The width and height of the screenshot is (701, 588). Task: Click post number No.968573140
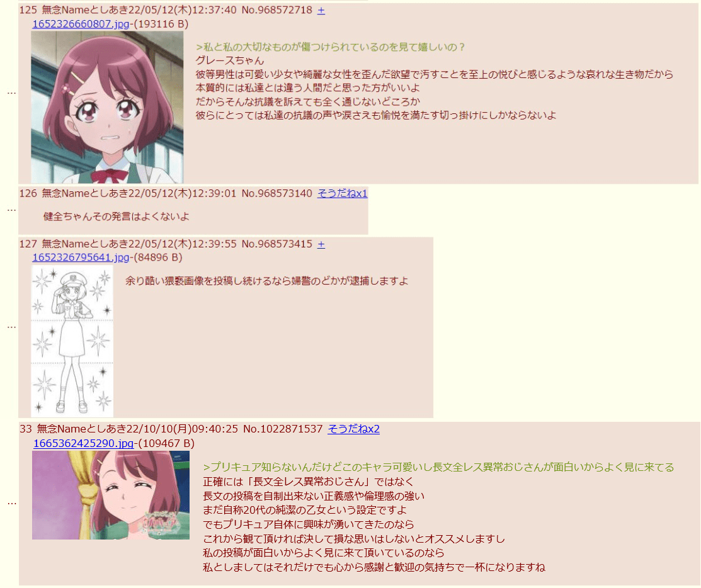(276, 193)
